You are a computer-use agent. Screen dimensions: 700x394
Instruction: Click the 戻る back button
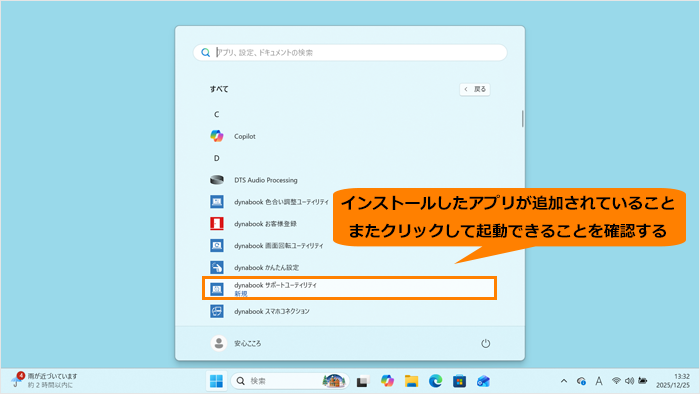click(475, 89)
